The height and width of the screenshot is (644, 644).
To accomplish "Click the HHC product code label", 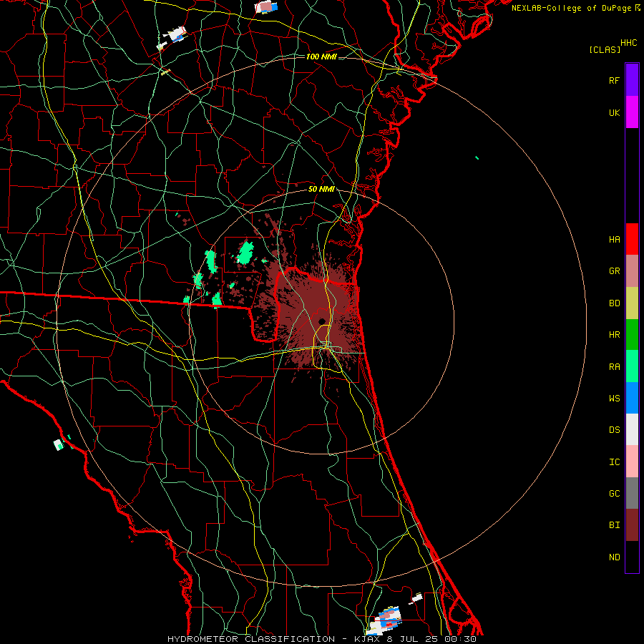I will [x=629, y=43].
